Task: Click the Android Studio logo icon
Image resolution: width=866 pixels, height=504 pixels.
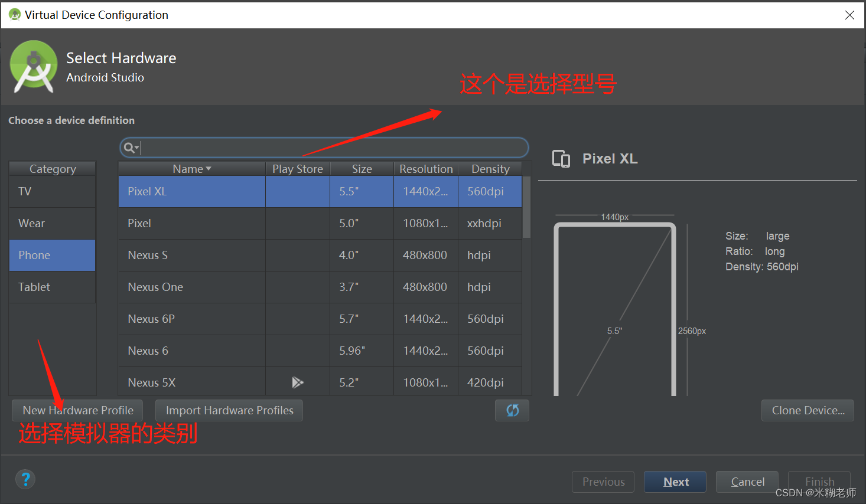Action: [34, 67]
